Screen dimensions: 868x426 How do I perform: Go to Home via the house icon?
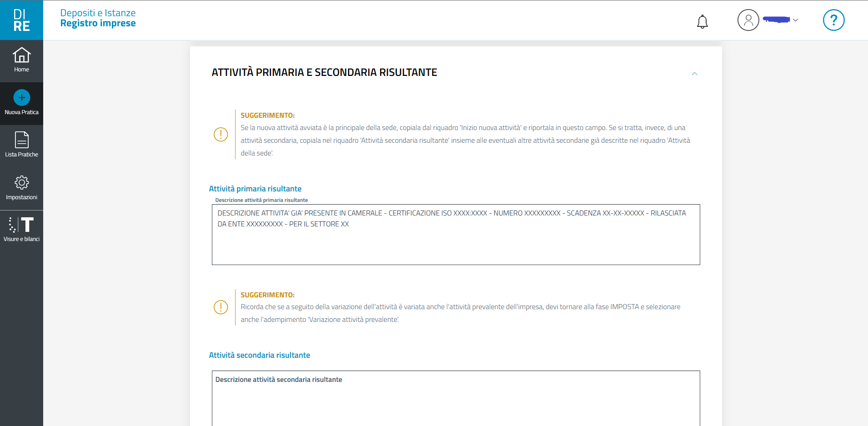21,55
